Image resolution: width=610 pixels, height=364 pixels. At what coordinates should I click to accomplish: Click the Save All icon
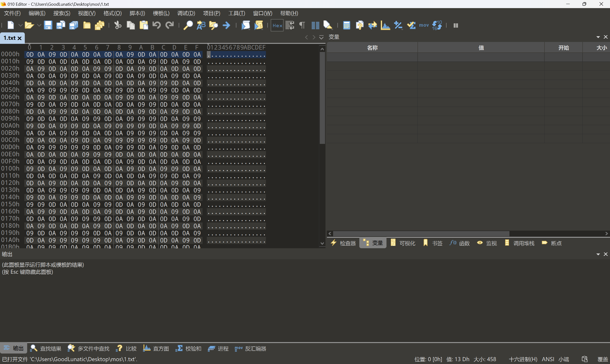coord(74,25)
